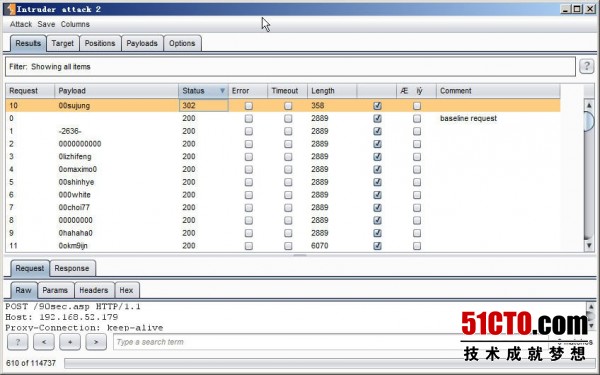Select the -2636- payload row
The width and height of the screenshot is (600, 375).
coord(283,131)
